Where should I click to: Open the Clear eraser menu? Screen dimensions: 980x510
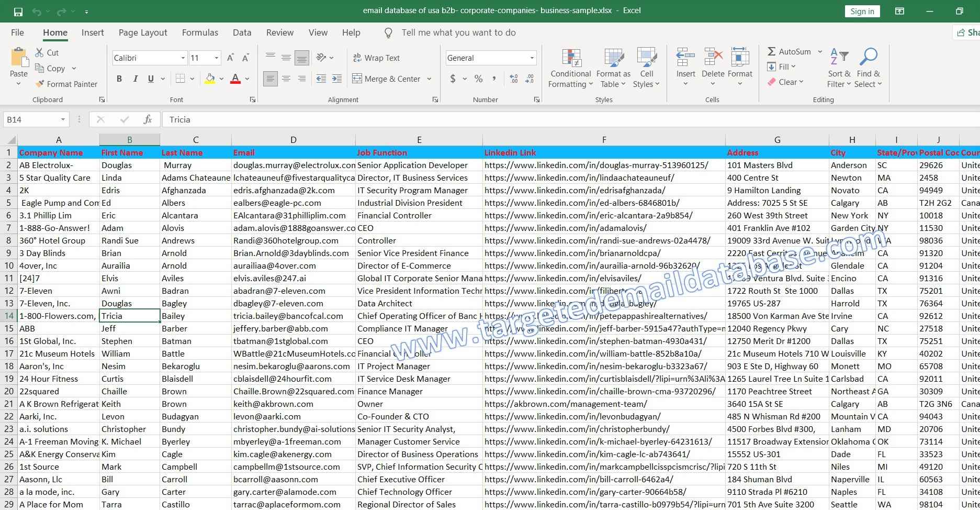coord(785,82)
